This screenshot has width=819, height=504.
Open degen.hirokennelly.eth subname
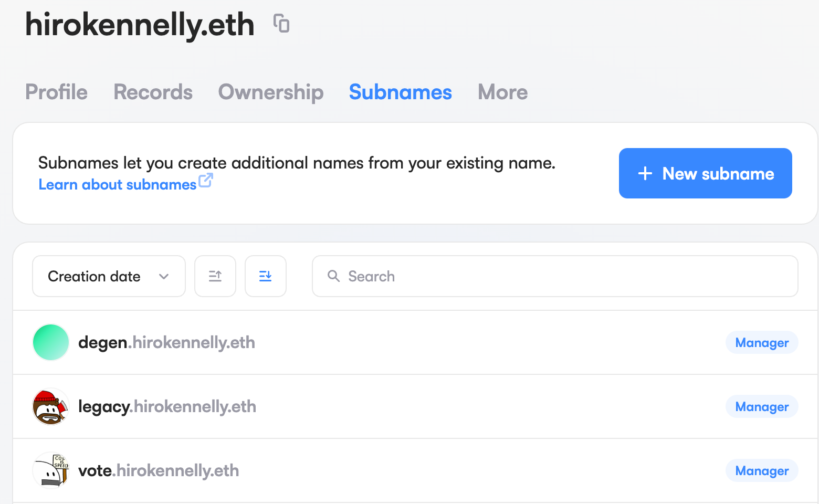(x=167, y=343)
